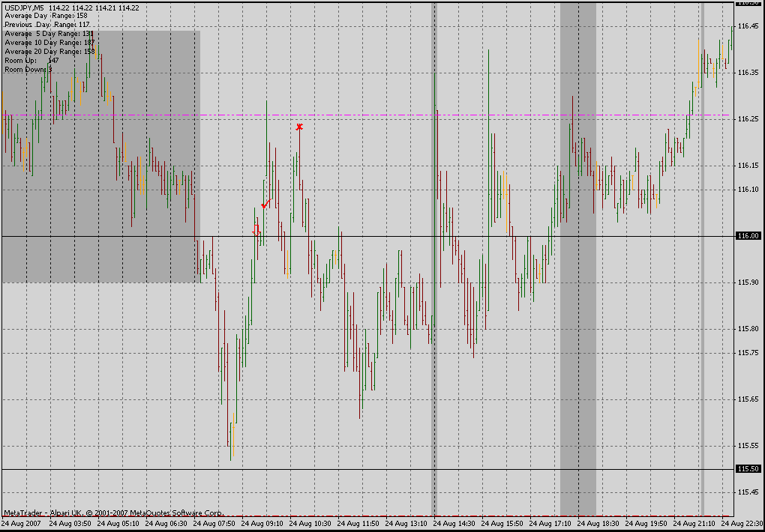
Task: Click the 116.00 price label on the axis
Action: 748,236
